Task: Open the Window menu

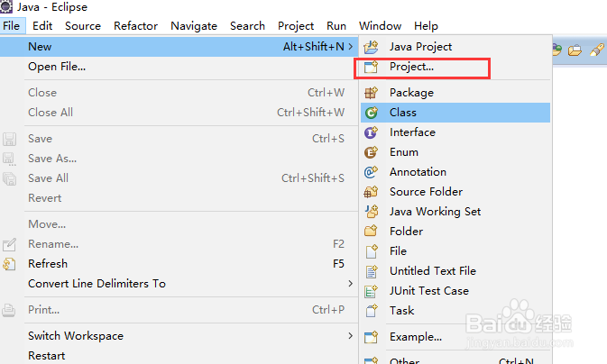Action: click(380, 26)
